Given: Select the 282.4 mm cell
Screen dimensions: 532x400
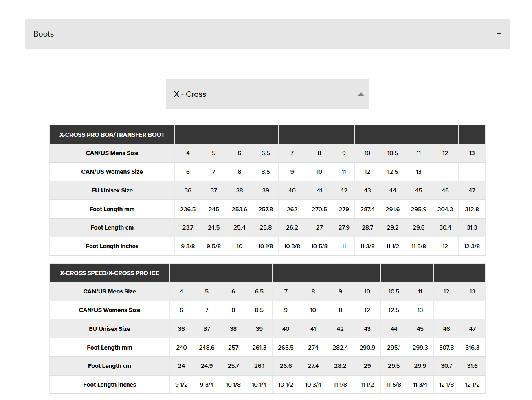Looking at the screenshot, I should pos(340,348).
